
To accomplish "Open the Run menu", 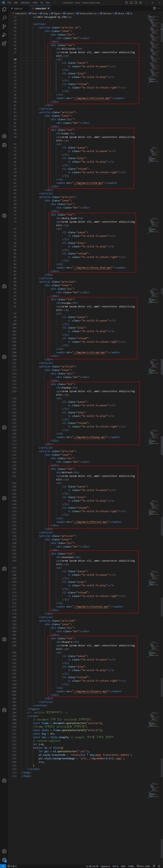I will pyautogui.click(x=48, y=2).
